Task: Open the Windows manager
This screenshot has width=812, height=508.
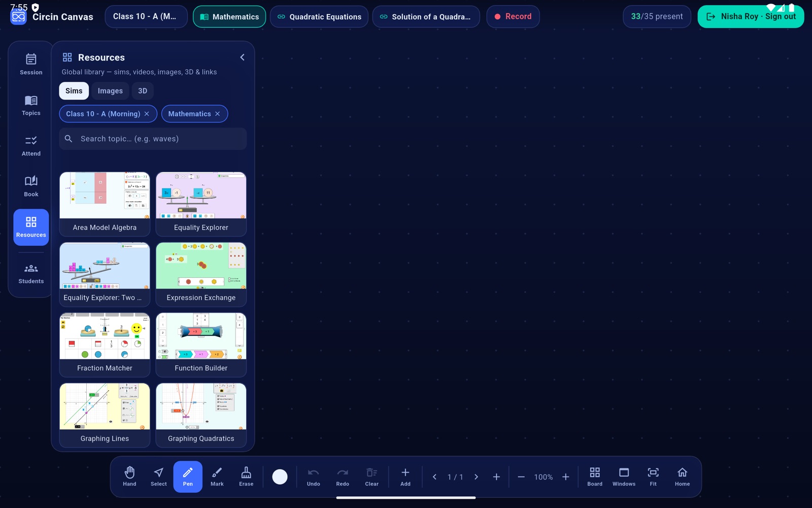Action: [624, 477]
